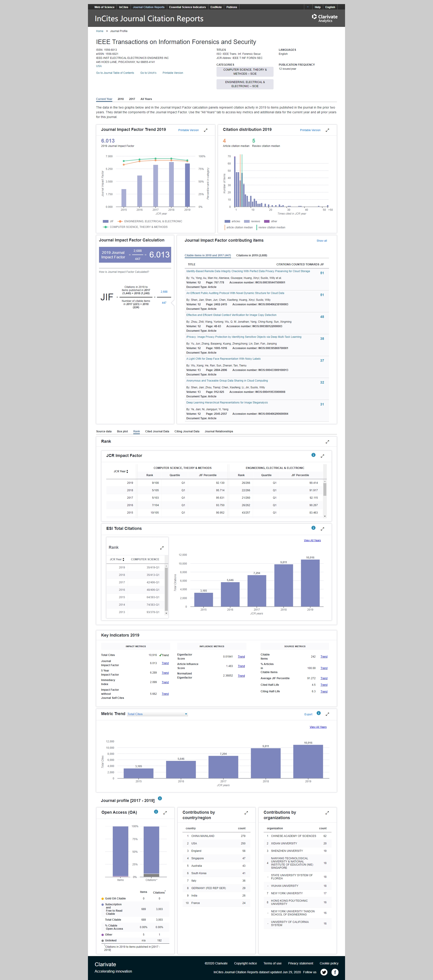Viewport: 433px width, 980px height.
Task: Open Clarivate Twitter page in footer
Action: pos(324,972)
